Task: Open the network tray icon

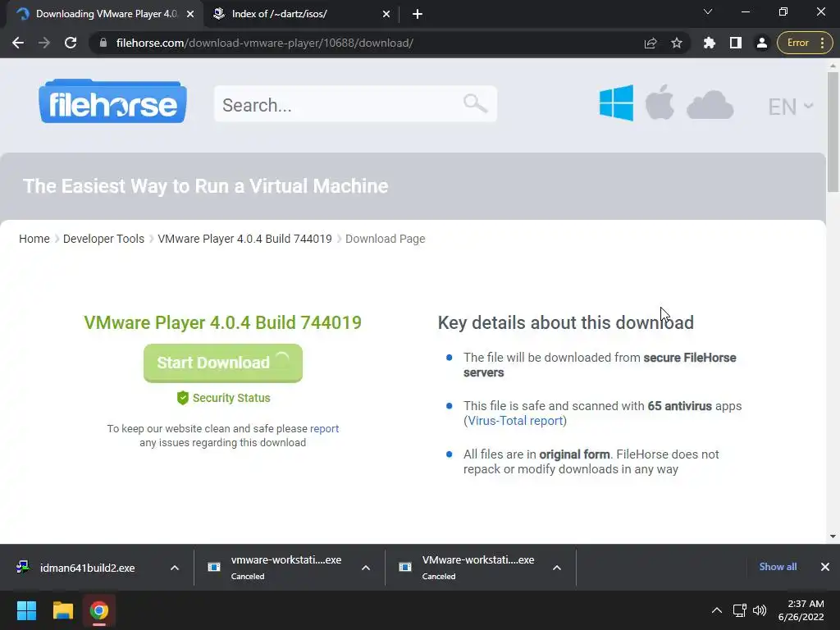Action: click(x=740, y=610)
